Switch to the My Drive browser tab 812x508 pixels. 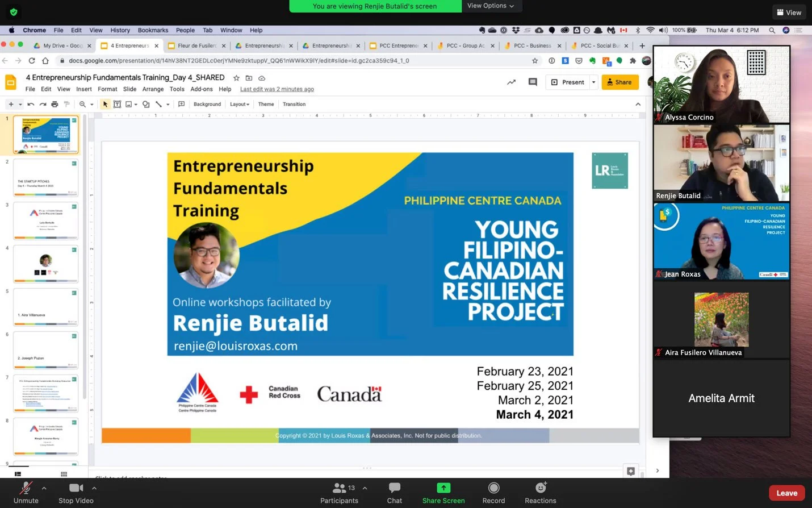(63, 45)
